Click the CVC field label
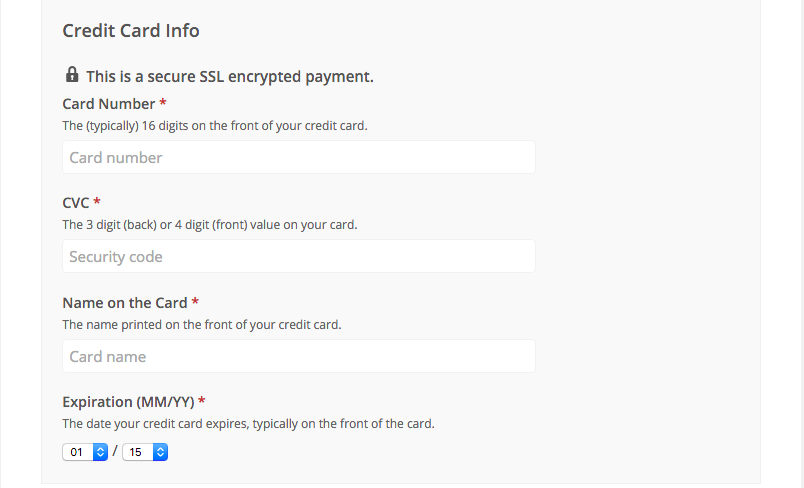 point(76,203)
